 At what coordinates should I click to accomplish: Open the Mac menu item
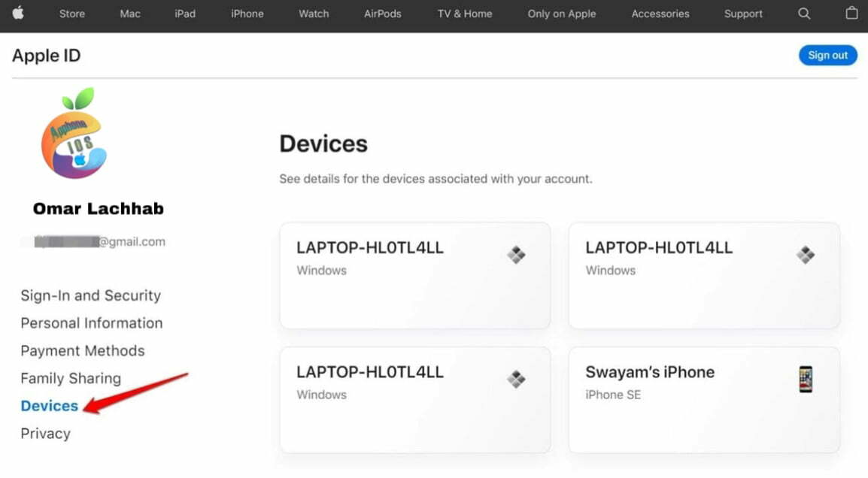pos(130,14)
